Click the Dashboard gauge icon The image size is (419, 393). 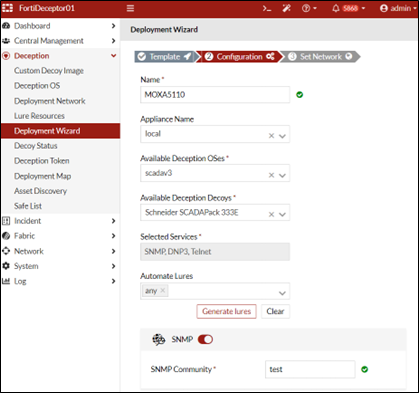point(6,26)
